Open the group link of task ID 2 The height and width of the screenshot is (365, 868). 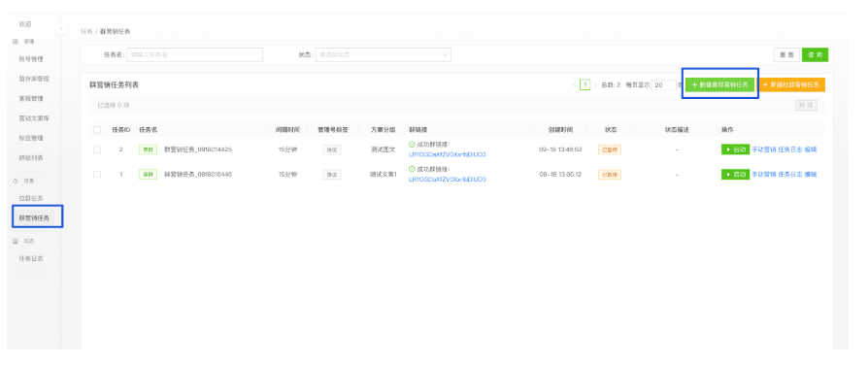tap(448, 154)
